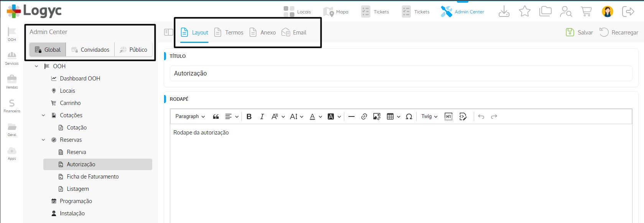Click the undo arrow in editor toolbar
The image size is (644, 223).
pos(481,116)
